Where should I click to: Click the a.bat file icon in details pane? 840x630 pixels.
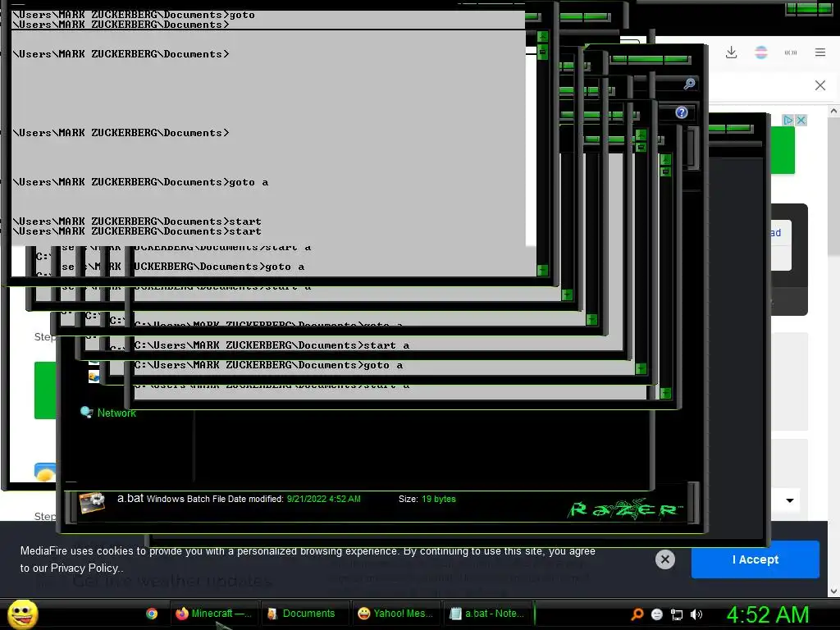(x=92, y=503)
